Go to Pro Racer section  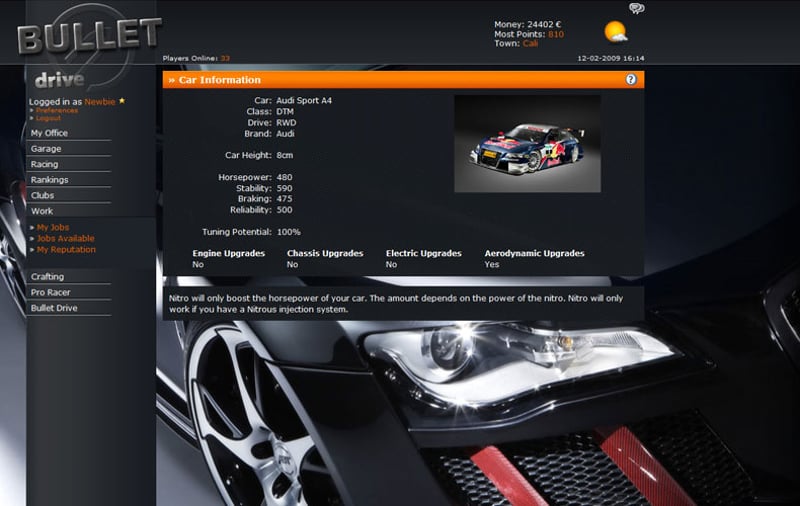pos(51,292)
